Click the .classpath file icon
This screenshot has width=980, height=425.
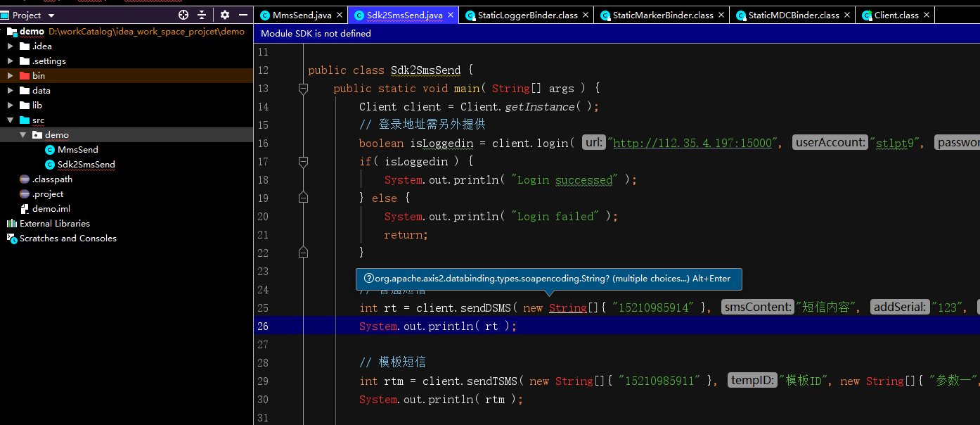coord(24,179)
